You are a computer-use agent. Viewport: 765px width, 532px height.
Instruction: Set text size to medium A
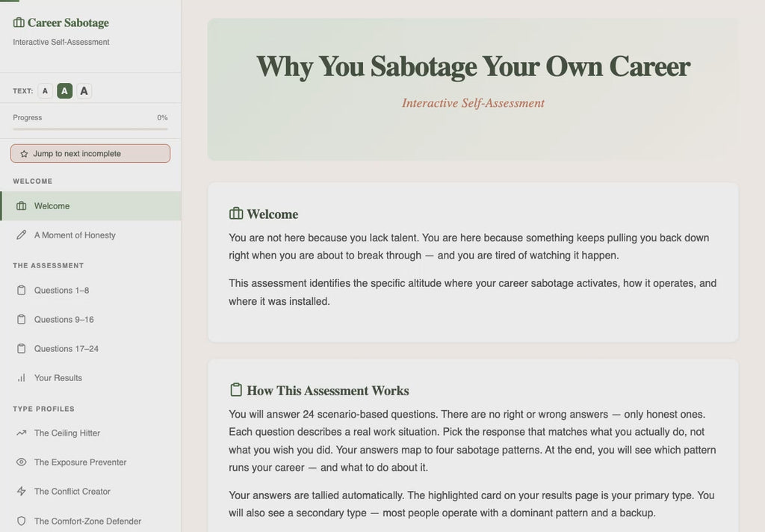click(x=65, y=90)
